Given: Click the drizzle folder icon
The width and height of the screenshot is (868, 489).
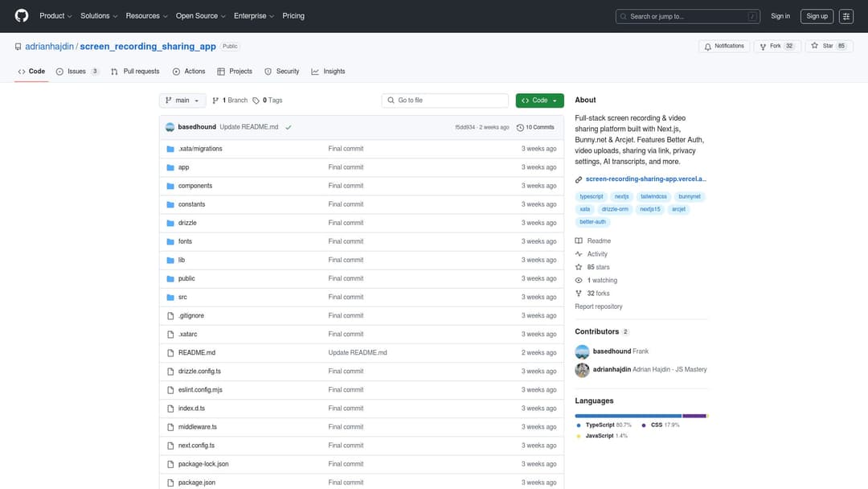Looking at the screenshot, I should click(170, 223).
